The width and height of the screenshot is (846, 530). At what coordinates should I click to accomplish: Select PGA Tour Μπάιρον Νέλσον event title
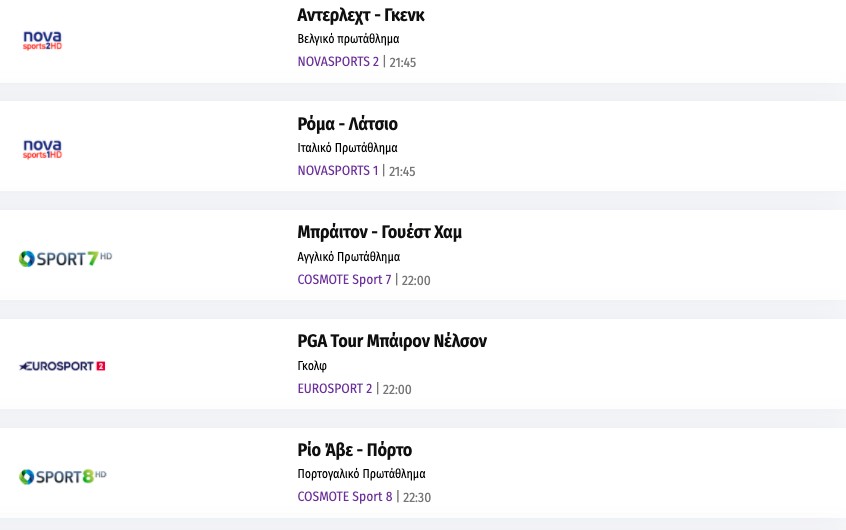point(392,341)
